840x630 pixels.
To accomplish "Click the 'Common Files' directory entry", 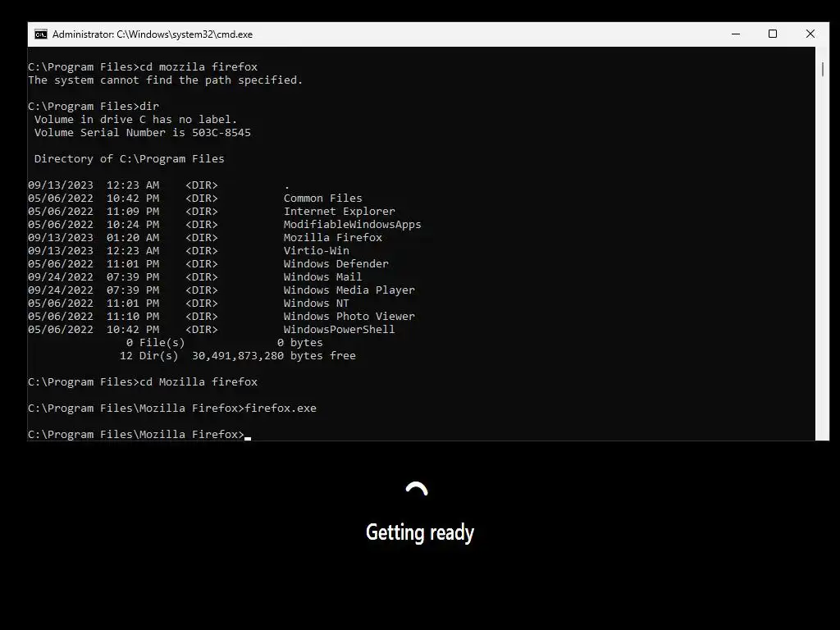I will [x=322, y=199].
